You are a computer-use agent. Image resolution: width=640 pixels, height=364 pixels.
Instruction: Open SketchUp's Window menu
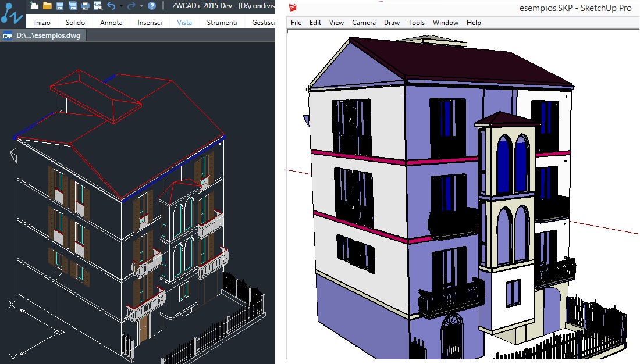(x=445, y=23)
